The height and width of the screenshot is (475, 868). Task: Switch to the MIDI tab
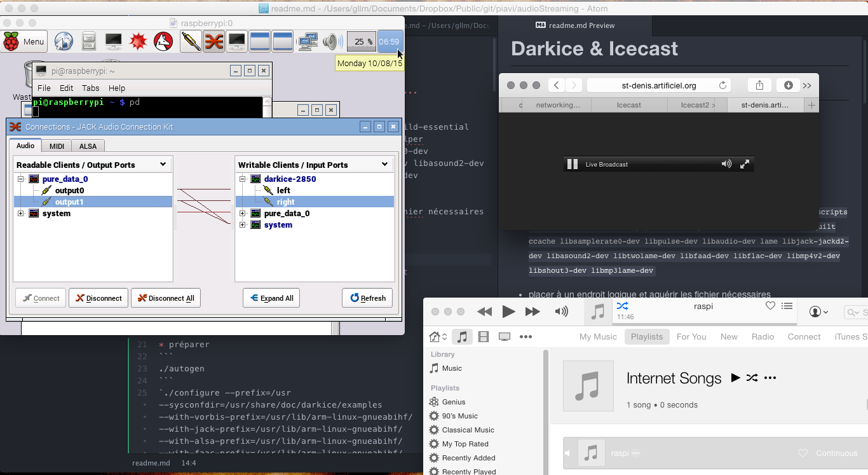coord(57,146)
